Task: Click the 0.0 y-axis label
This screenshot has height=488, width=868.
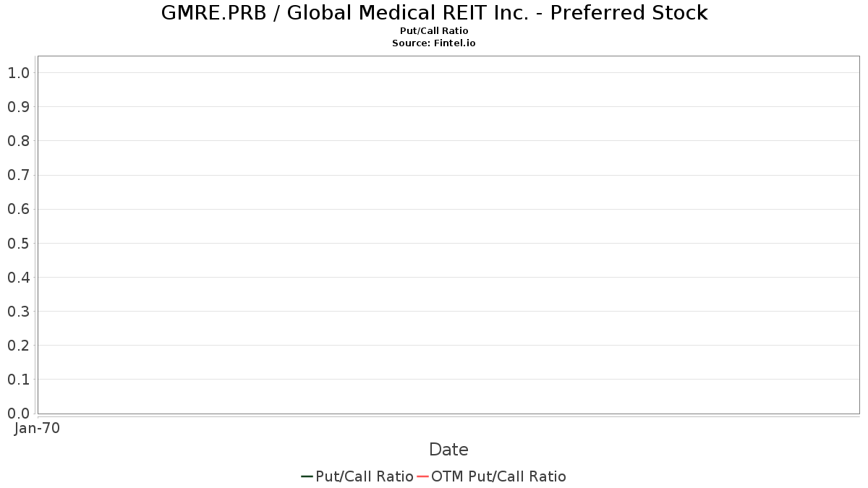Action: [18, 414]
